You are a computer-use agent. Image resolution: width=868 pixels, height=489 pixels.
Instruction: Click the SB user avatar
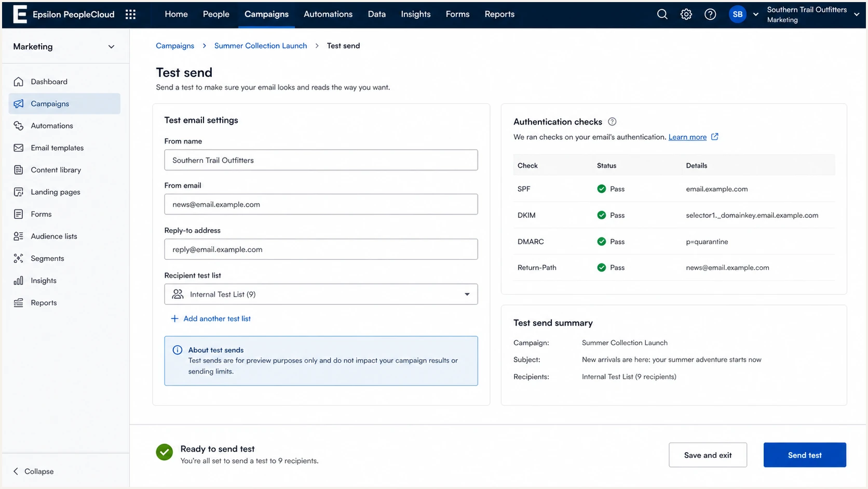(737, 14)
